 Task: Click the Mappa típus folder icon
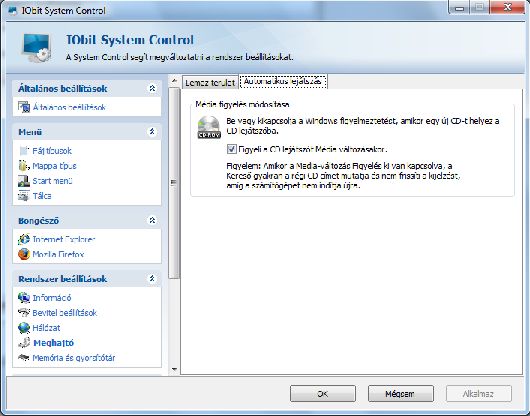(x=24, y=166)
